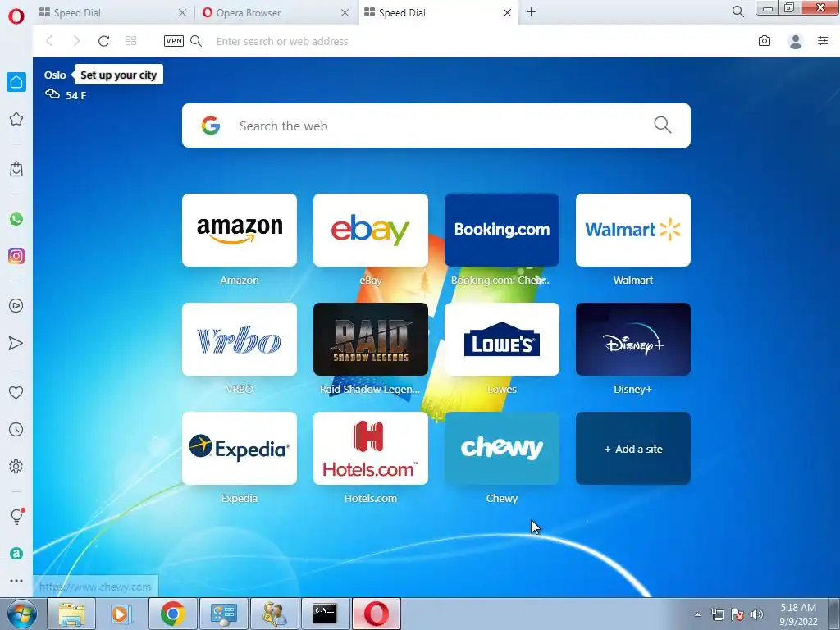Viewport: 840px width, 630px height.
Task: Open the Opera main menu logo
Action: click(x=16, y=16)
